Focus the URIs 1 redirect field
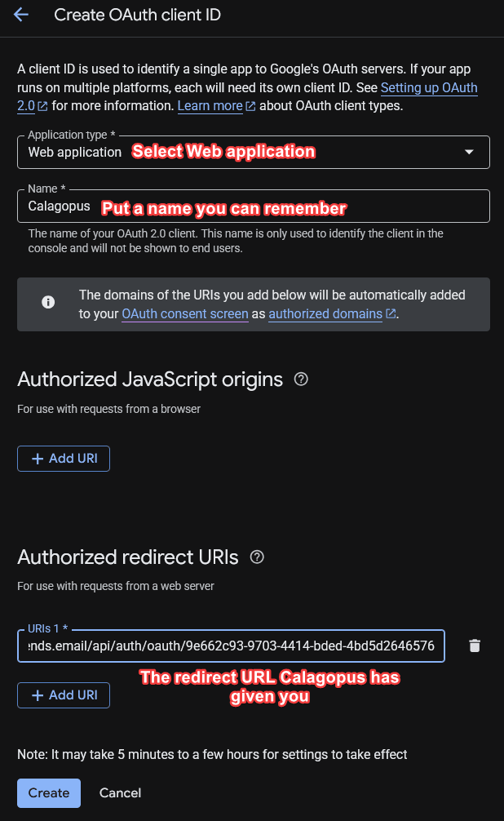The width and height of the screenshot is (504, 821). [231, 646]
